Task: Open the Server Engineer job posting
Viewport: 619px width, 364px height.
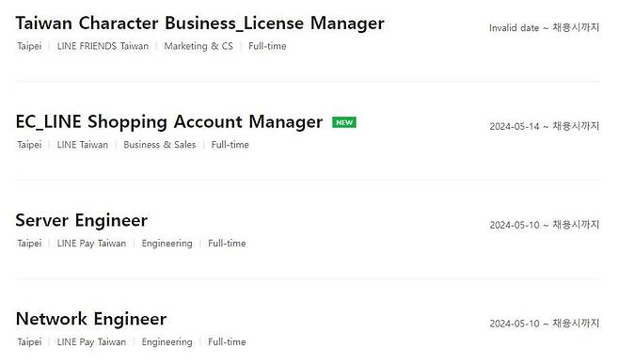Action: 81,220
